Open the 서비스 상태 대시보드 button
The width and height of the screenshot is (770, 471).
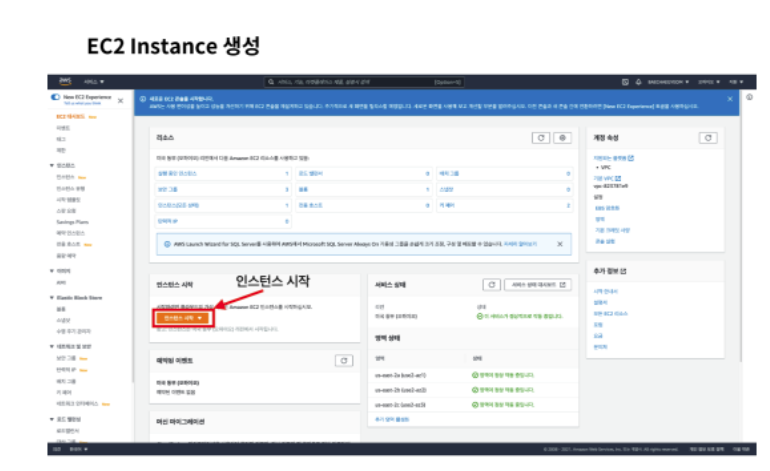pos(538,285)
